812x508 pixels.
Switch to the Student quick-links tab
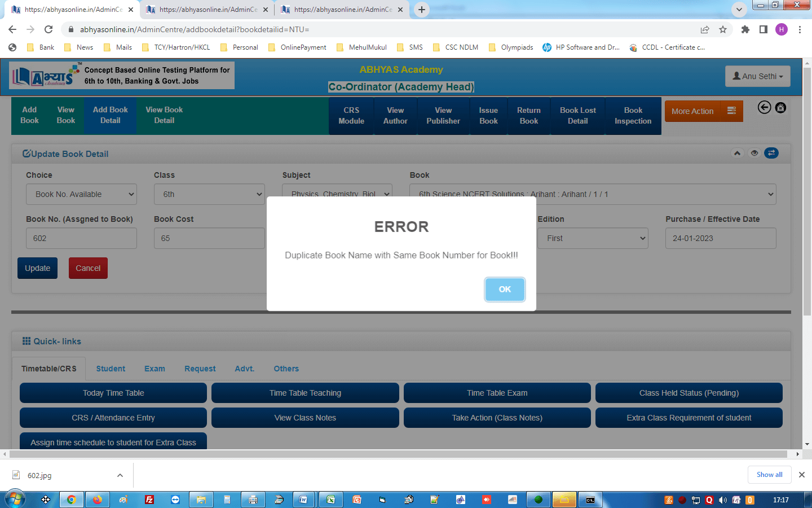(111, 369)
